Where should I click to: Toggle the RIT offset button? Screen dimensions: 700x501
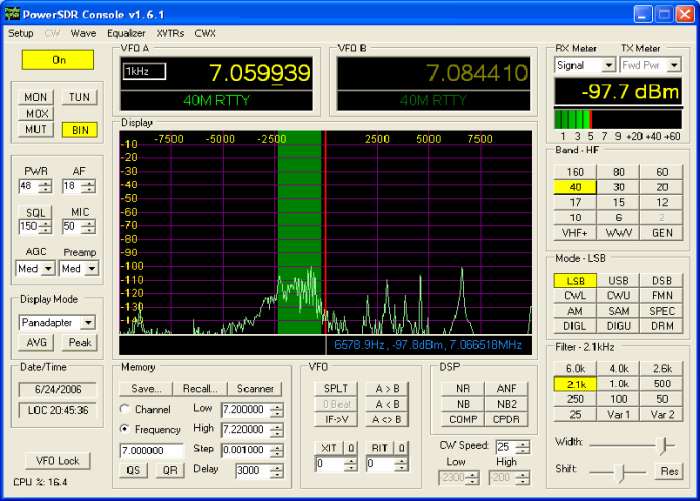point(380,447)
